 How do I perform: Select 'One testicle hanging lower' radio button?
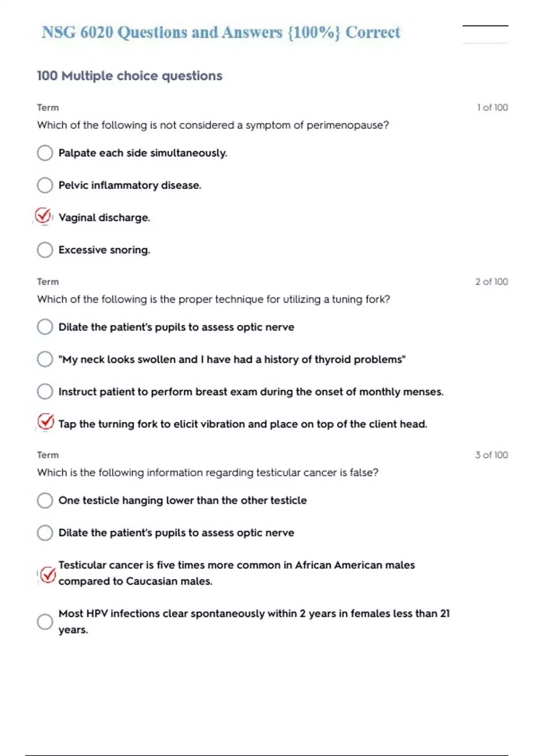click(45, 500)
